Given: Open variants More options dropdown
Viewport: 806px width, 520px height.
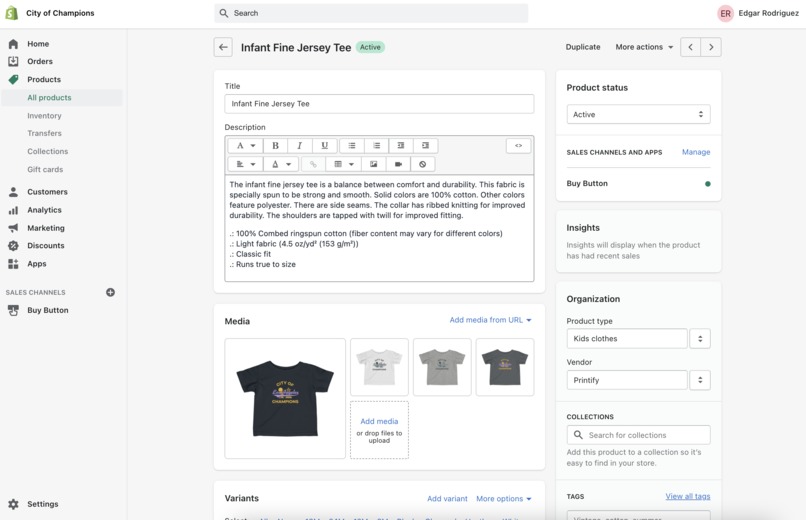Looking at the screenshot, I should (504, 499).
